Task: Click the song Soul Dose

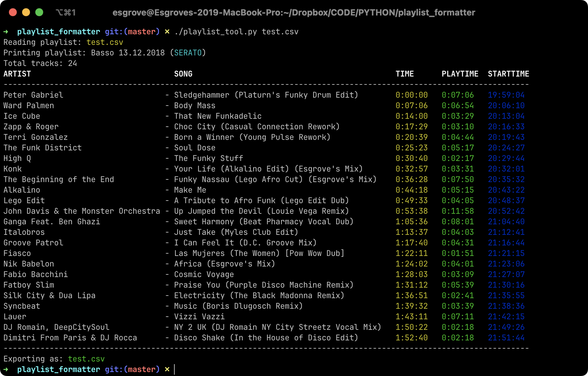Action: (195, 148)
